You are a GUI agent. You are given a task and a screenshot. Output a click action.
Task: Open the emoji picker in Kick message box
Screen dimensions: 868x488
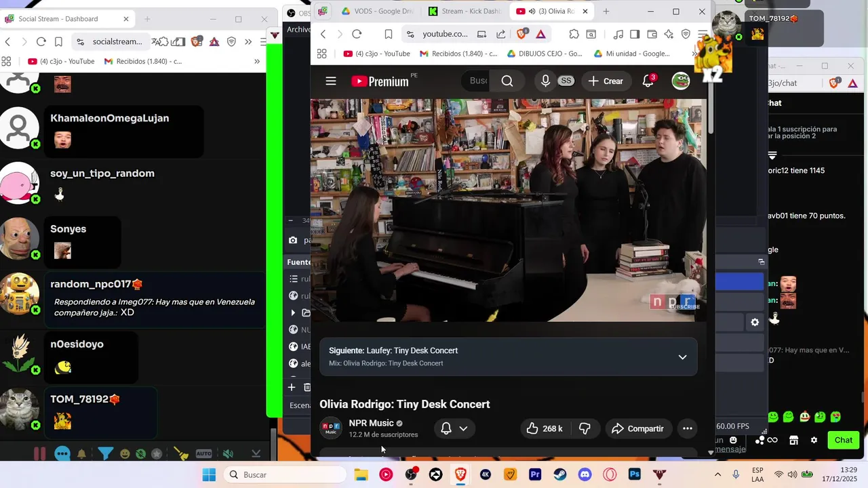pyautogui.click(x=733, y=440)
